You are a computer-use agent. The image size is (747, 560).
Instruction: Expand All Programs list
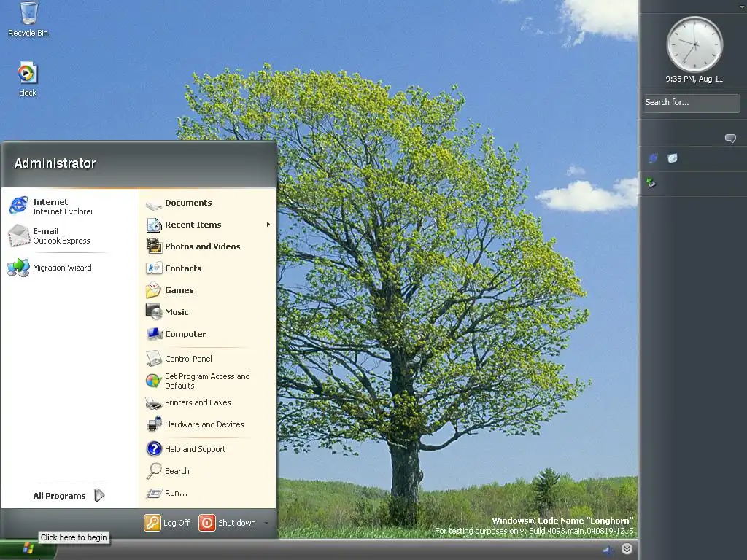69,496
